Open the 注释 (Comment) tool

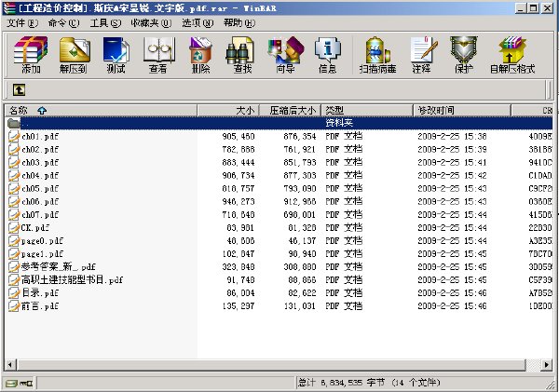[x=422, y=54]
